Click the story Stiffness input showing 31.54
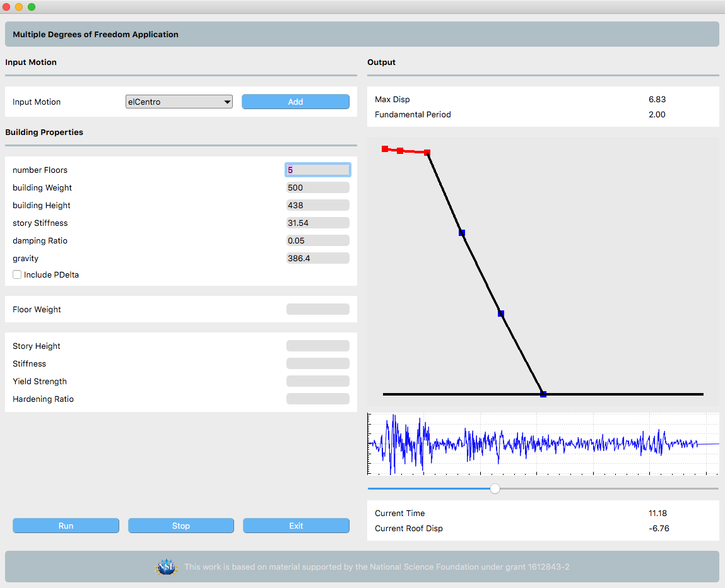Screen dimensions: 725x588 (317, 222)
